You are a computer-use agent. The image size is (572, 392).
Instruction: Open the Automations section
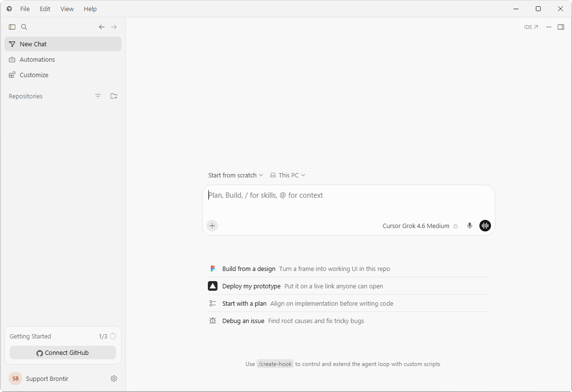(63, 59)
